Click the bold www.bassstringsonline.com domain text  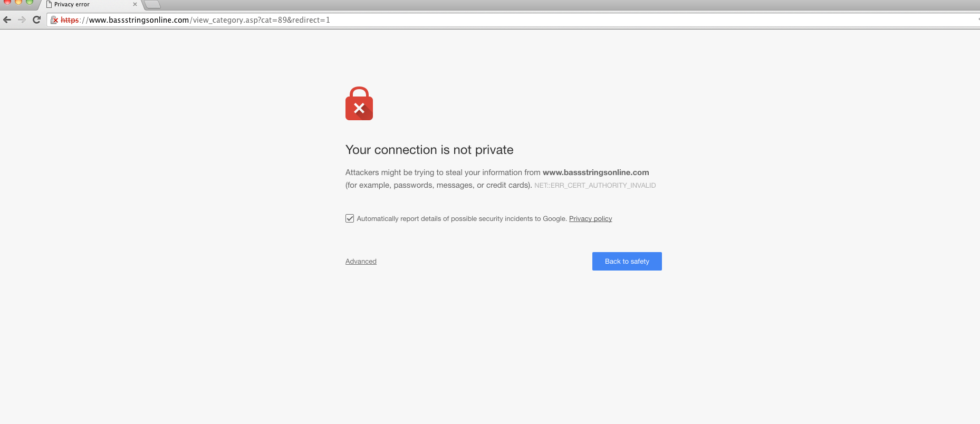[x=595, y=172]
